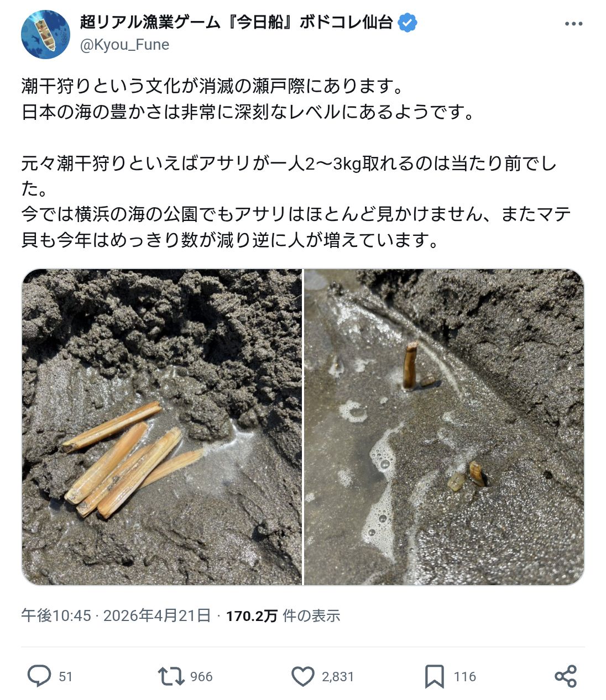The image size is (606, 700).
Task: Like the post with the heart icon
Action: tap(302, 676)
